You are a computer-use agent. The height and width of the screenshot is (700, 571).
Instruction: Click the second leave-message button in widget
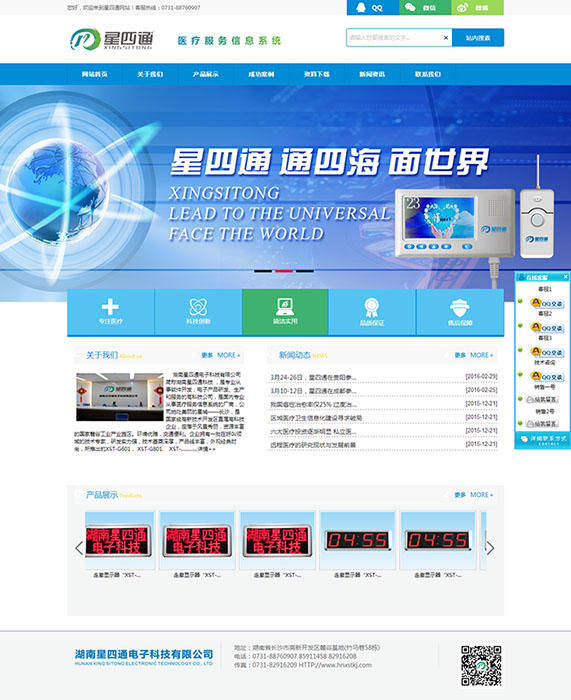tap(542, 423)
